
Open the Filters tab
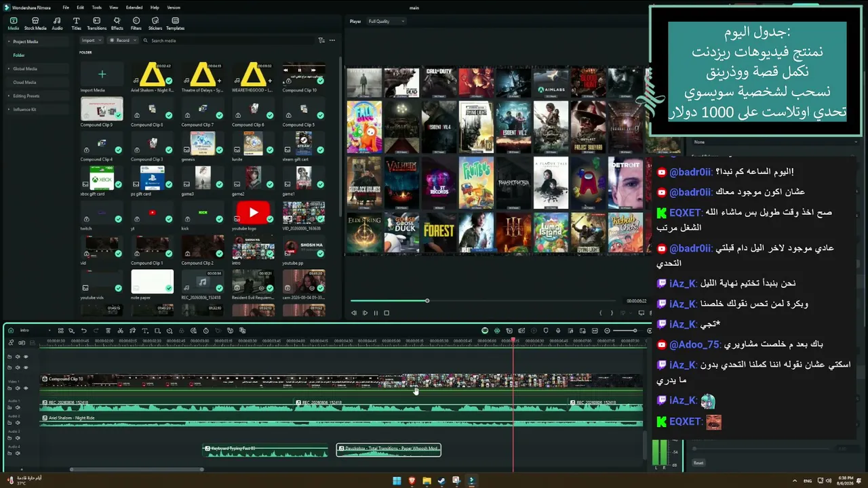click(136, 24)
